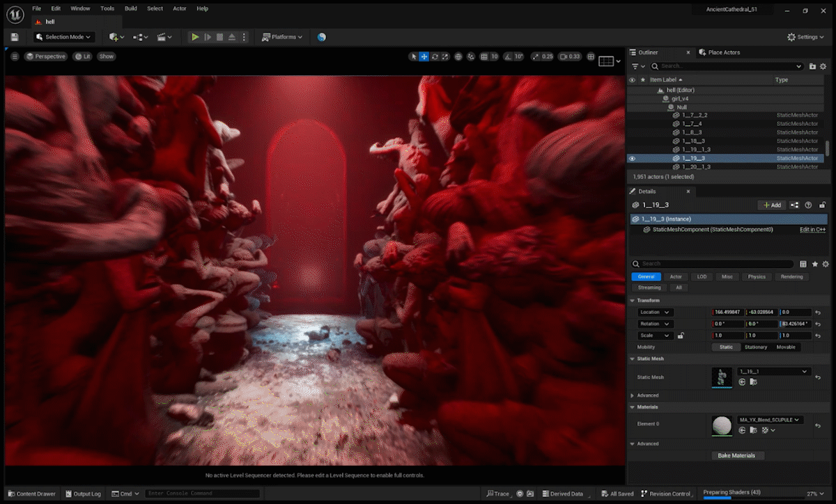Toggle the Details panel lock icon
836x504 pixels.
823,205
